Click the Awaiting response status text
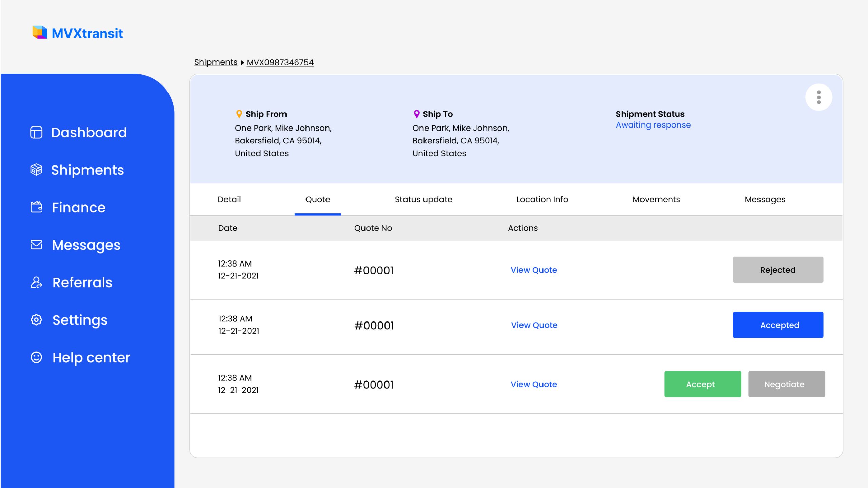868x488 pixels. click(653, 125)
